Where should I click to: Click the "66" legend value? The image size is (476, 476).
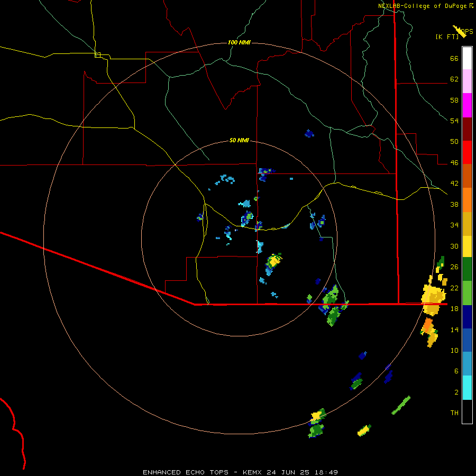tap(454, 58)
